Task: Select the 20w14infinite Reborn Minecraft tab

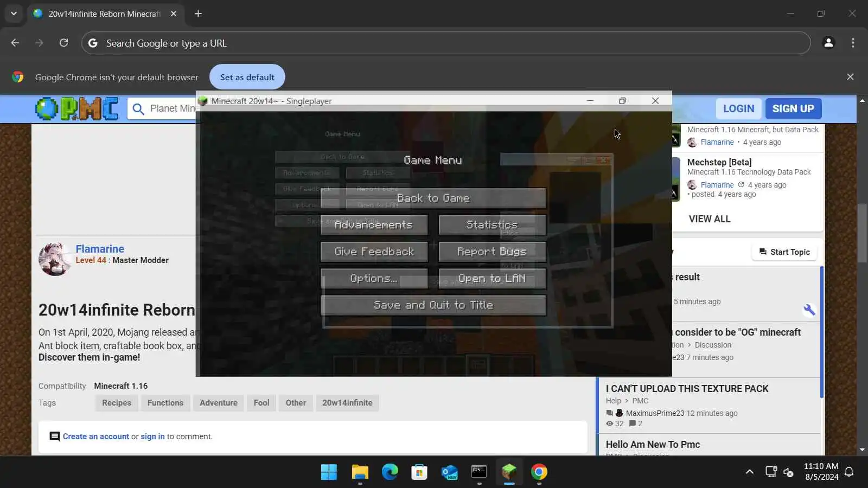Action: [x=105, y=14]
